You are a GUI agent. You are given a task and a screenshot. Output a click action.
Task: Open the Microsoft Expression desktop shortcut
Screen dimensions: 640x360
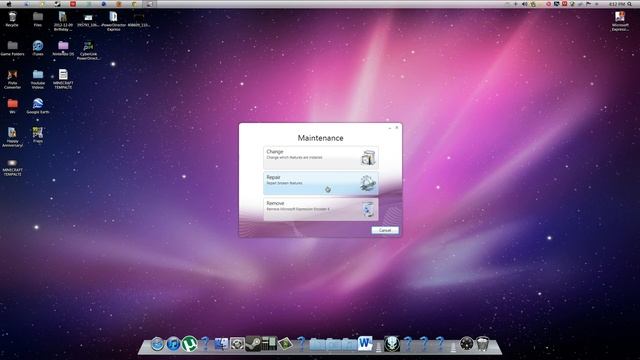[620, 21]
